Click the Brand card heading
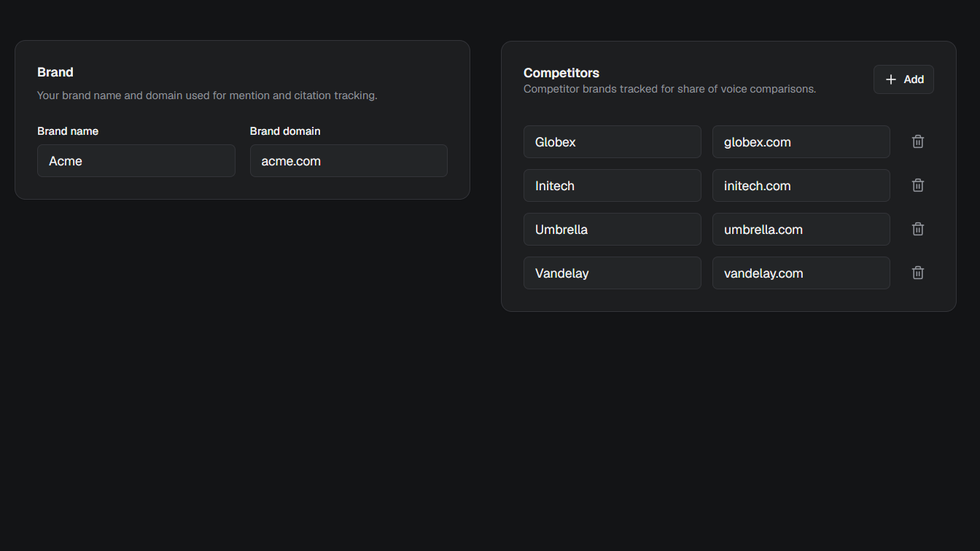This screenshot has height=551, width=980. (x=55, y=72)
